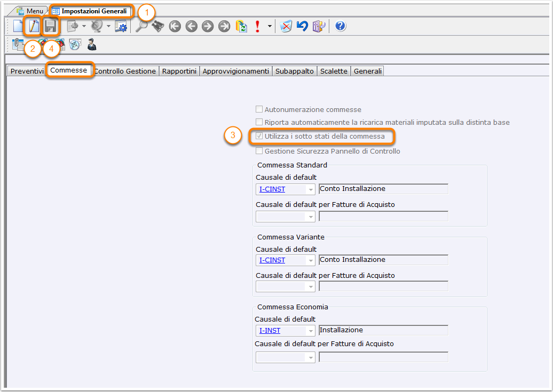This screenshot has width=553, height=392.
Task: Toggle Utilizza i sotto stati della commessa
Action: (x=259, y=136)
